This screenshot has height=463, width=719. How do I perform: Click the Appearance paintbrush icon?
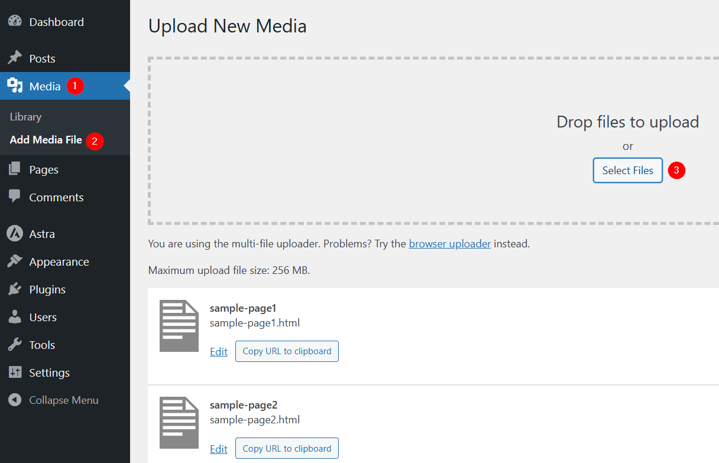click(15, 261)
